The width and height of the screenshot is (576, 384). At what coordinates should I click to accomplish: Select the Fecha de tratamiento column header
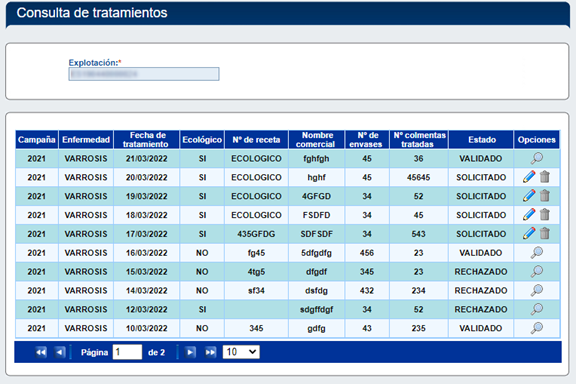[x=147, y=140]
